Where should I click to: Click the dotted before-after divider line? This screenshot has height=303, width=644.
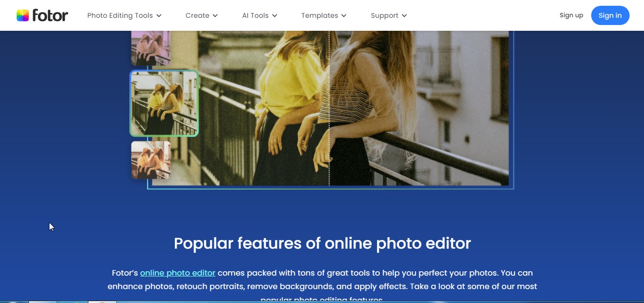pyautogui.click(x=329, y=108)
